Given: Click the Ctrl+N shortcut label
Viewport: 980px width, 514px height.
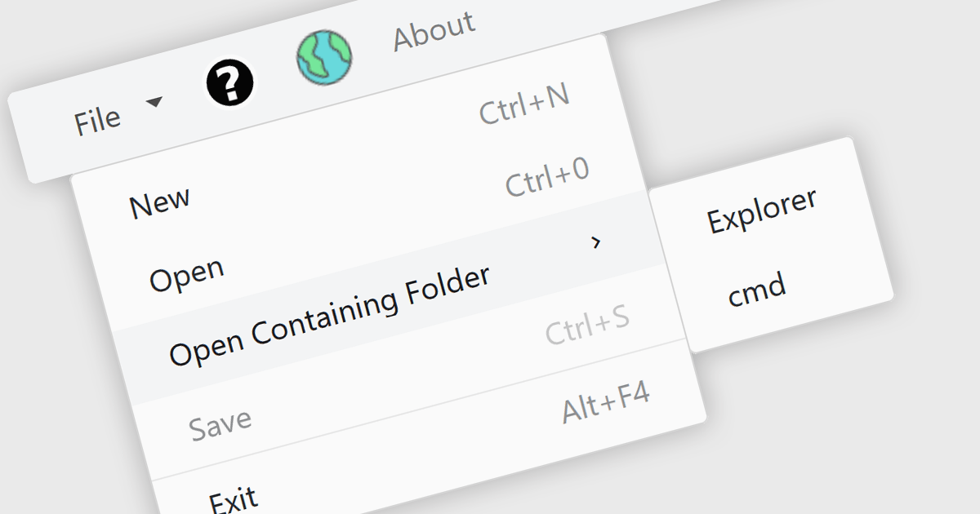Looking at the screenshot, I should point(523,105).
